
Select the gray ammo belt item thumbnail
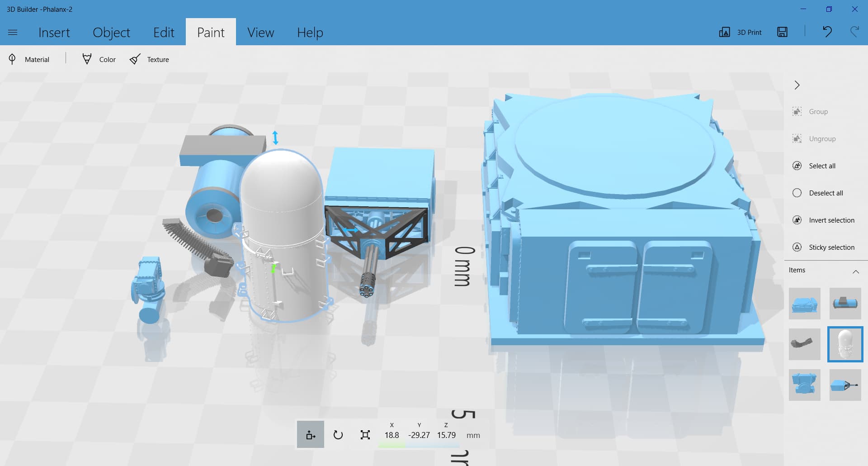pos(804,344)
